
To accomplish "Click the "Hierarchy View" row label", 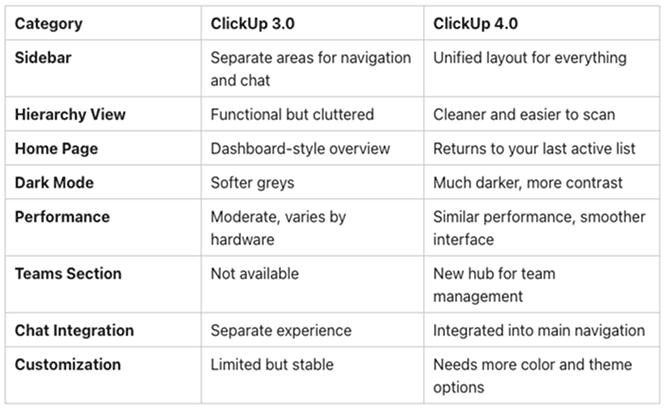I will coord(68,115).
